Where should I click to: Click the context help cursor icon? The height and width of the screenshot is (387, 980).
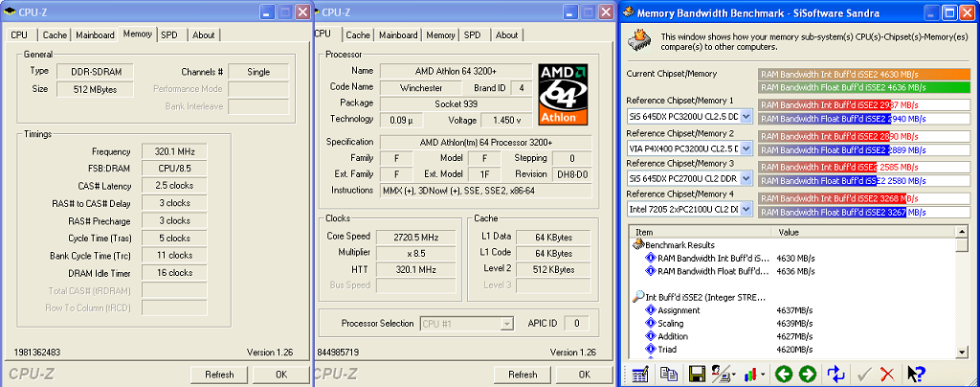(x=916, y=374)
